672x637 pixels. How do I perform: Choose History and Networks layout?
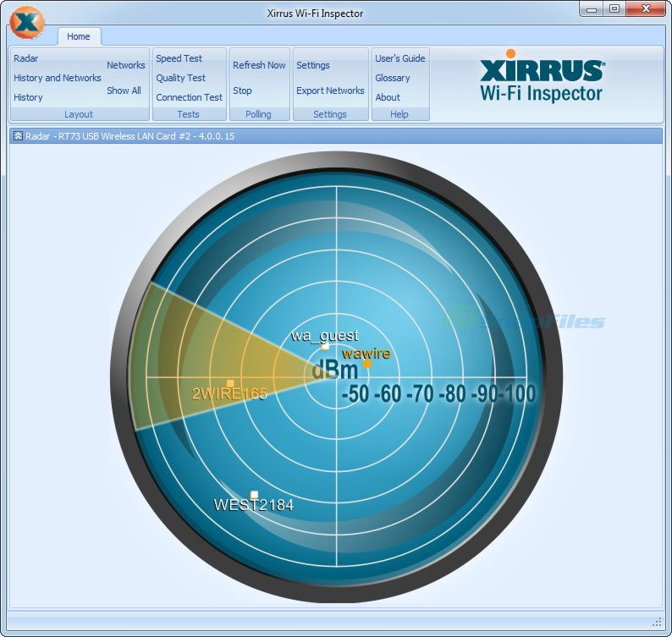click(x=58, y=78)
